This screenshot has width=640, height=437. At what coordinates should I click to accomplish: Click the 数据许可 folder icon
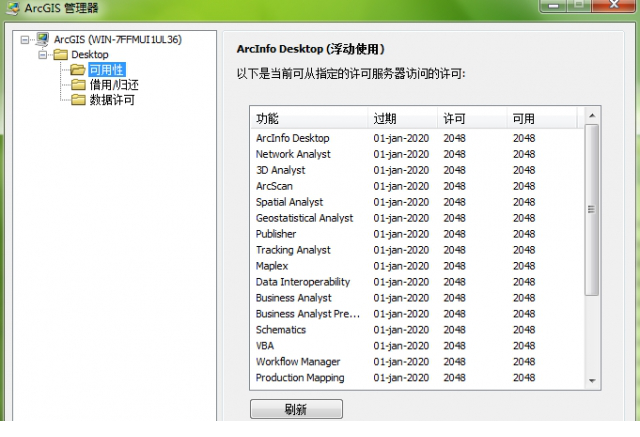click(78, 100)
